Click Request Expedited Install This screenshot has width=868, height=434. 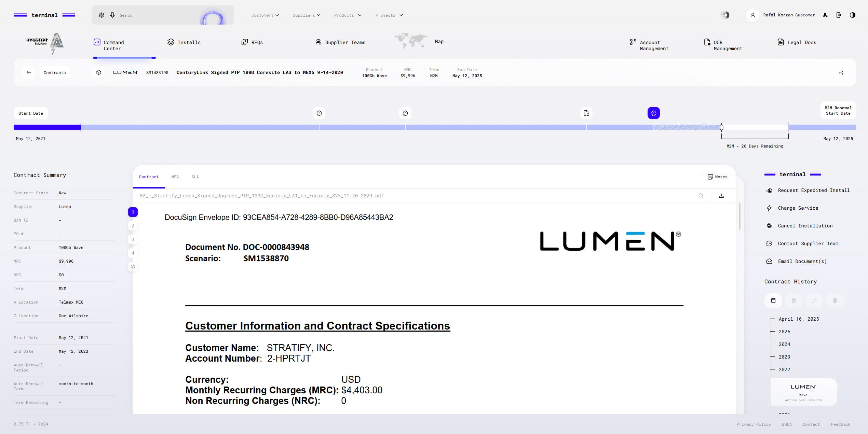(x=813, y=190)
